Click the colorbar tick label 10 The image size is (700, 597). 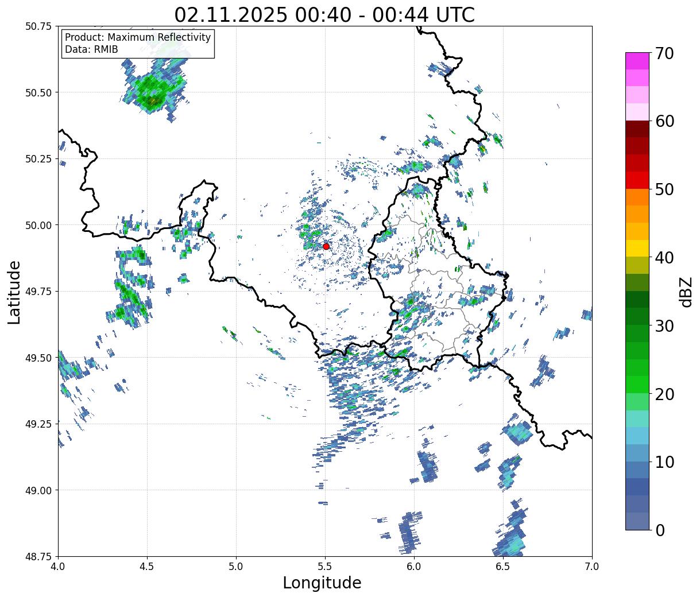click(x=664, y=462)
